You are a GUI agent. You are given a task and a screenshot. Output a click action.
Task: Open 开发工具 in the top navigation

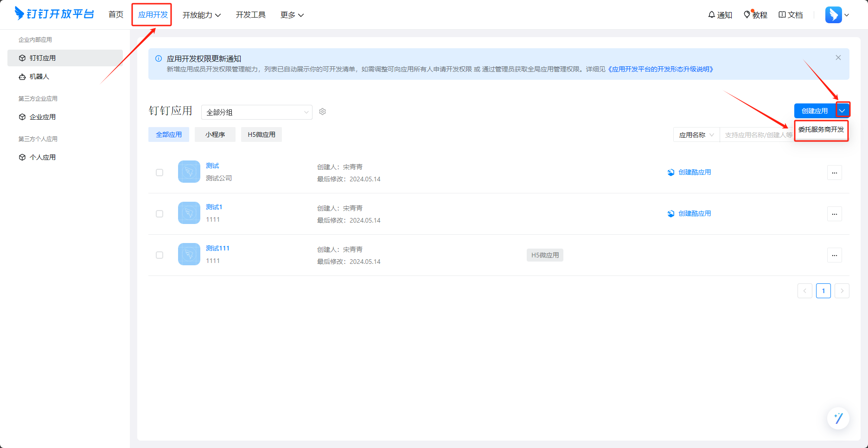point(251,15)
